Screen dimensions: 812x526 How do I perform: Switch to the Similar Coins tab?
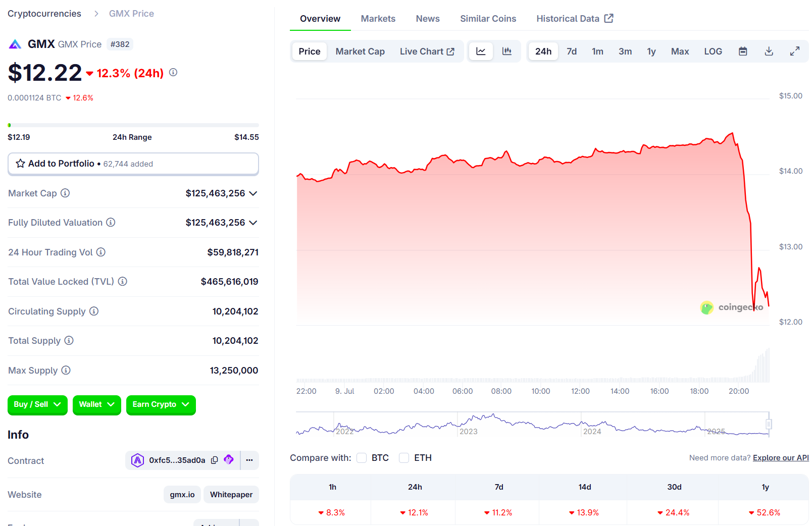click(x=488, y=19)
